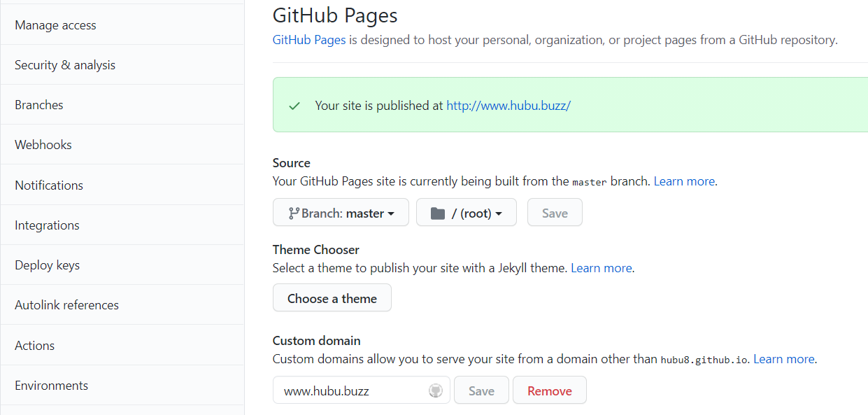
Task: Select Branches in the sidebar
Action: click(x=39, y=105)
